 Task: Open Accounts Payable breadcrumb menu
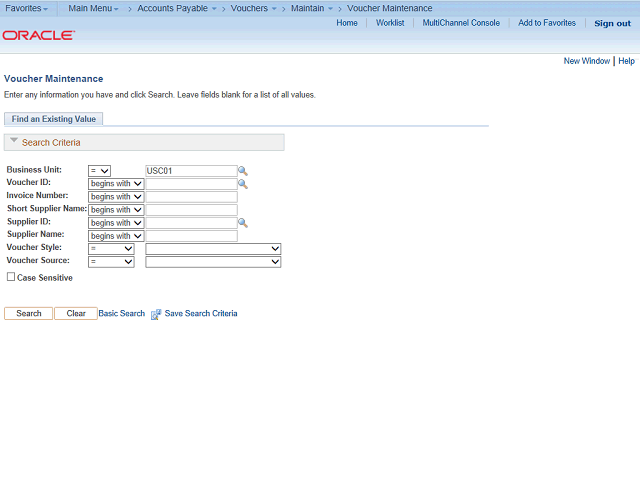tap(177, 8)
